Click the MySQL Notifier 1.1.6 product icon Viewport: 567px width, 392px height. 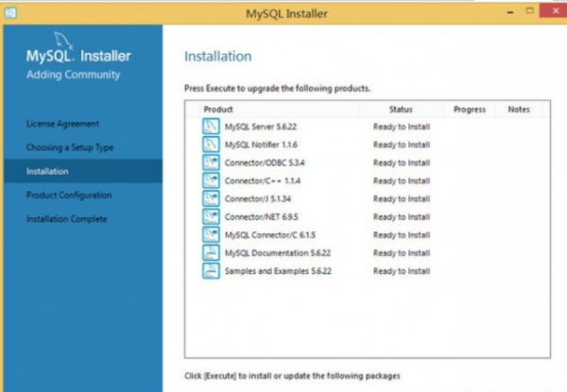coord(211,145)
